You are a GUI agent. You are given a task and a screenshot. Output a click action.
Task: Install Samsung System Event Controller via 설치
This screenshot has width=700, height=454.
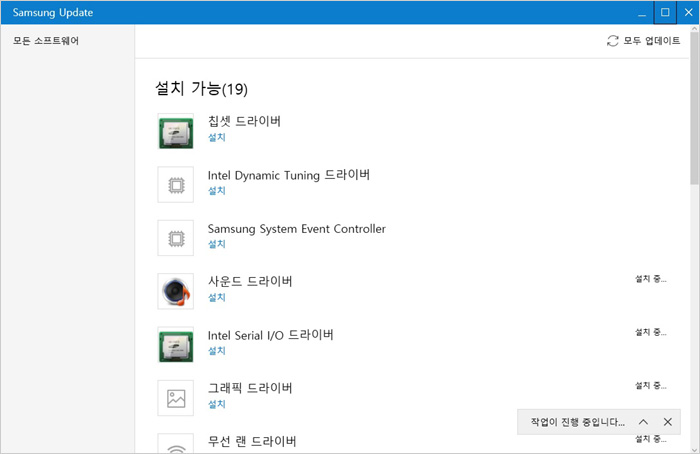tap(217, 244)
